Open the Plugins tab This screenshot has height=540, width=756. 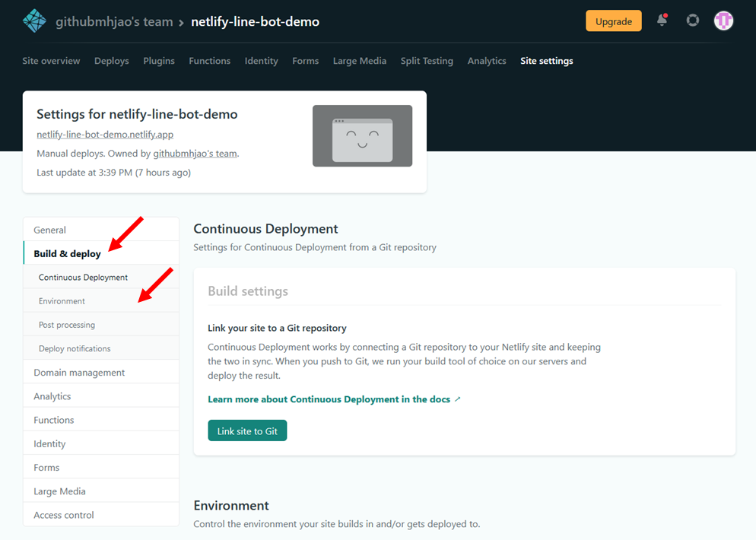[159, 61]
